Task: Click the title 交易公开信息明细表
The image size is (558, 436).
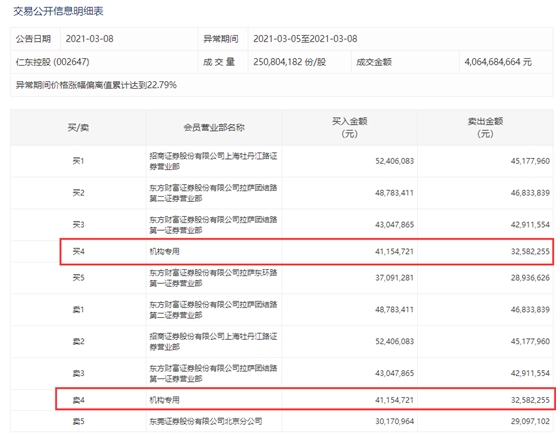Action: (58, 11)
